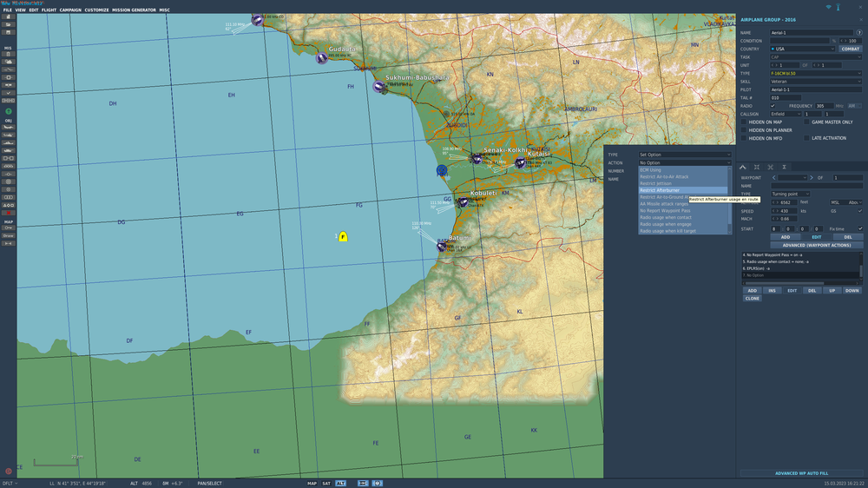
Task: Open the waypoint Type dropdown Turning point
Action: tap(790, 194)
